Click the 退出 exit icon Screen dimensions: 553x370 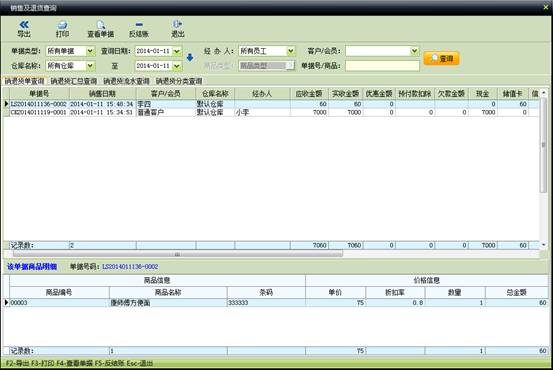point(177,29)
